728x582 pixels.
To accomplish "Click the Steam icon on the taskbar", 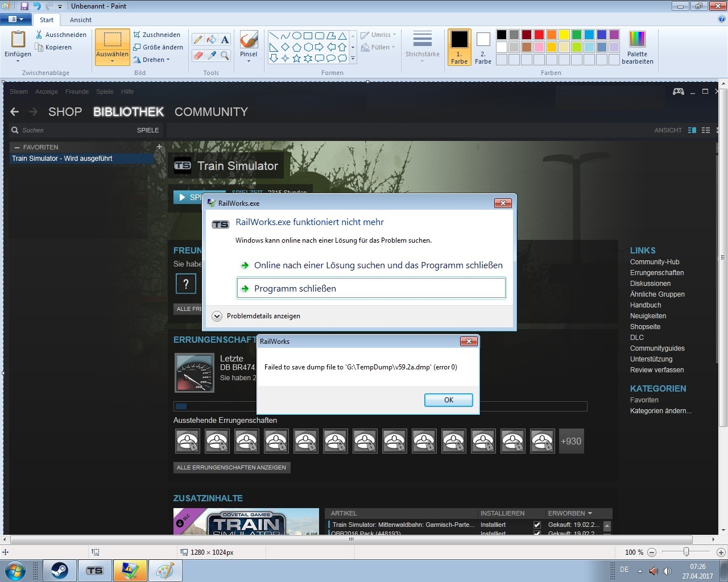I will coord(60,570).
